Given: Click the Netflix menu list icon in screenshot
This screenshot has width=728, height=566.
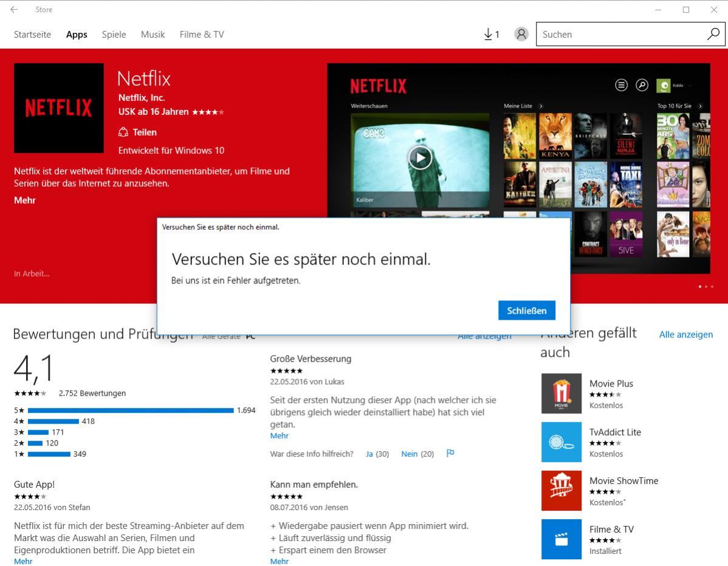Looking at the screenshot, I should click(621, 85).
